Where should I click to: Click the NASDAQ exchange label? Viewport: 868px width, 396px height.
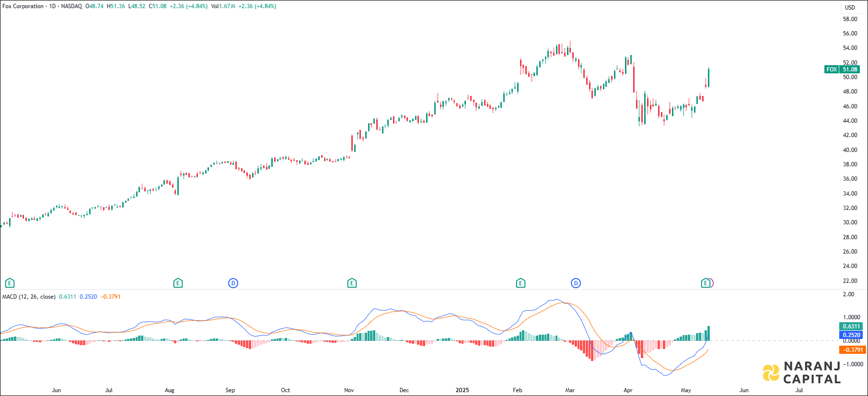(x=71, y=6)
